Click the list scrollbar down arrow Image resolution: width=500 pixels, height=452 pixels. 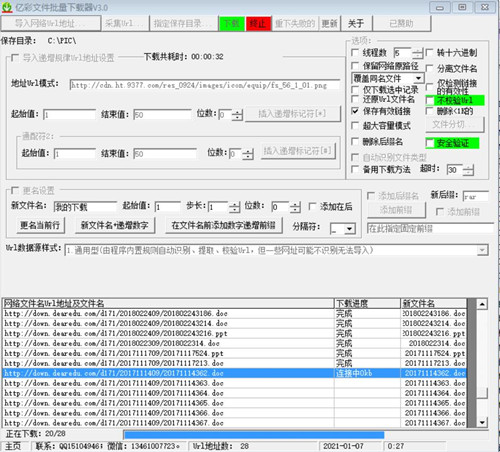tap(482, 422)
